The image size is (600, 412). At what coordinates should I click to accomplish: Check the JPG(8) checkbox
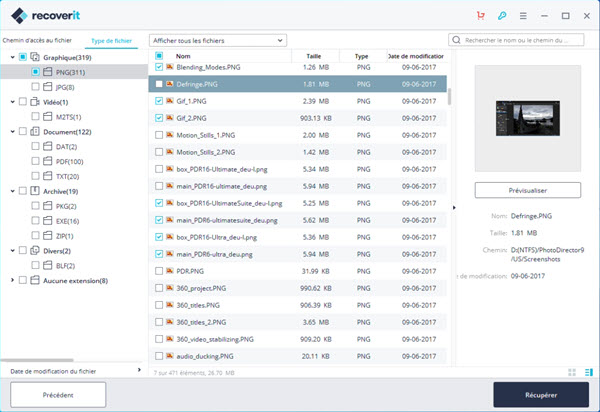(35, 87)
